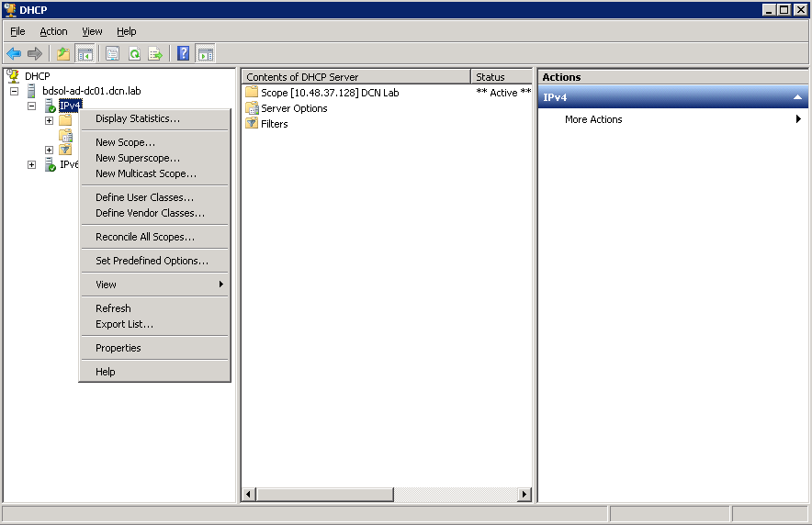Screen dimensions: 812x525
Task: Select the IPv4 tree label
Action: pos(70,106)
